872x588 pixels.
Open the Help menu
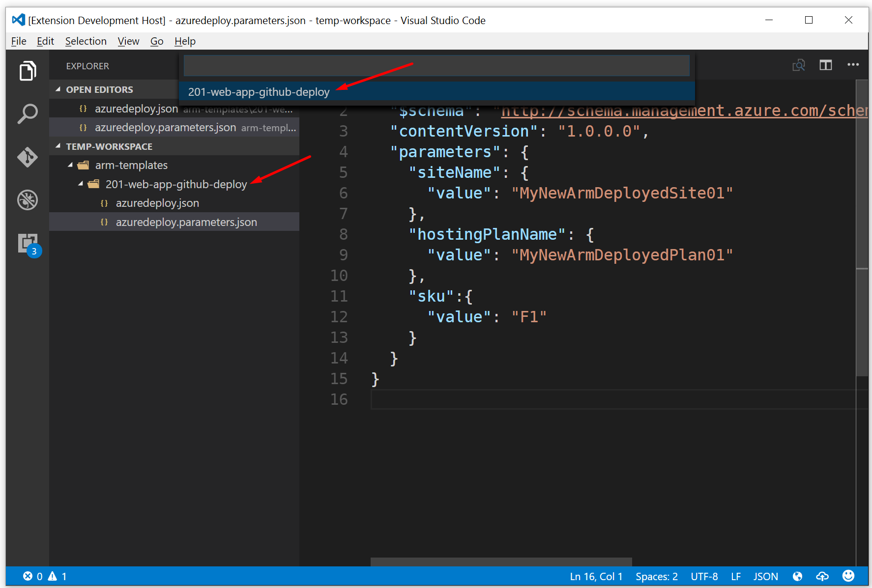(x=185, y=41)
